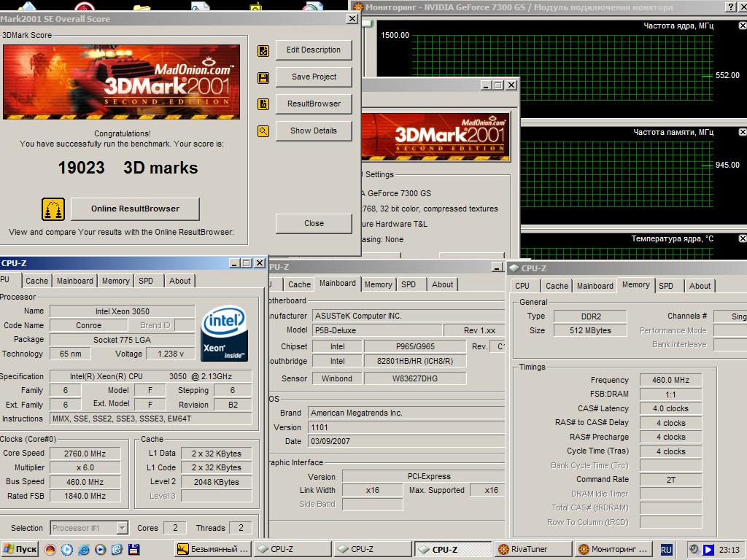
Task: Open the Безымянный taskbar button
Action: [212, 550]
